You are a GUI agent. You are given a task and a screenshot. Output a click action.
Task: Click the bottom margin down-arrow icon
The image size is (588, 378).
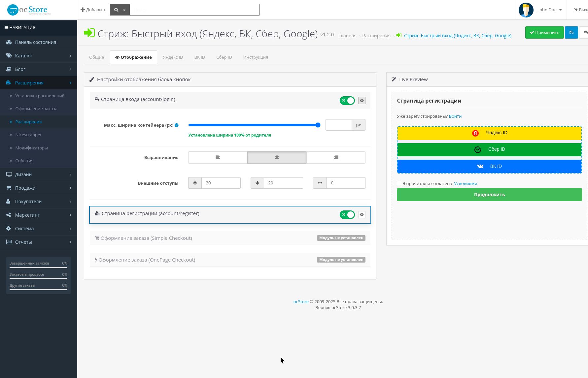point(257,183)
